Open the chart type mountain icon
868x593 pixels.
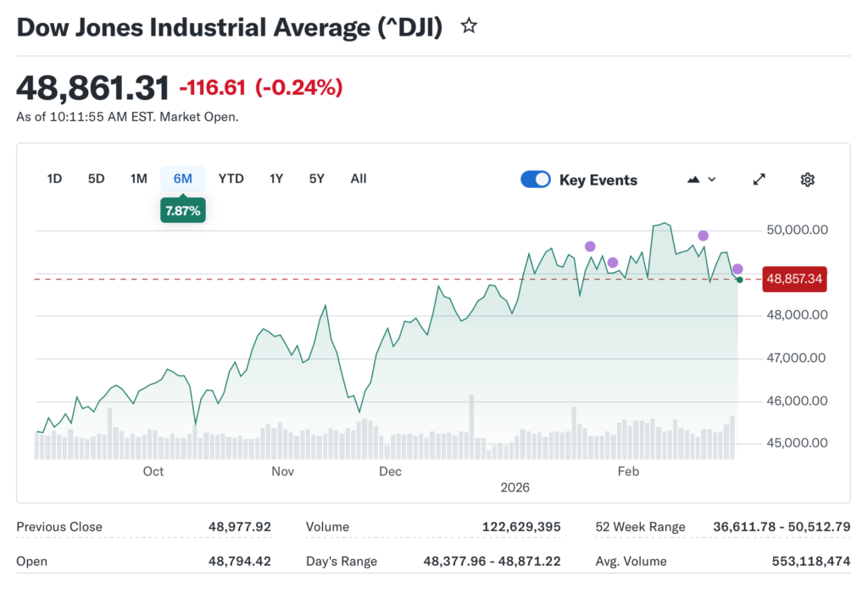[692, 179]
